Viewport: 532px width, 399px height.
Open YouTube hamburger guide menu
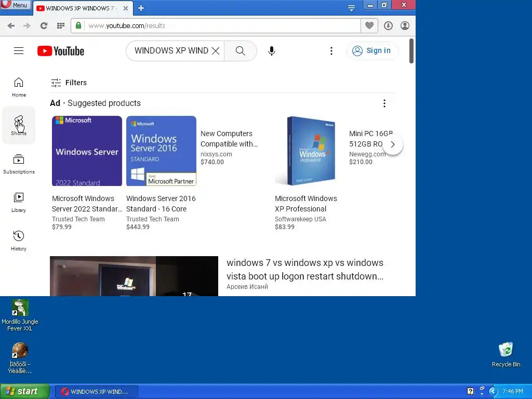pos(19,51)
